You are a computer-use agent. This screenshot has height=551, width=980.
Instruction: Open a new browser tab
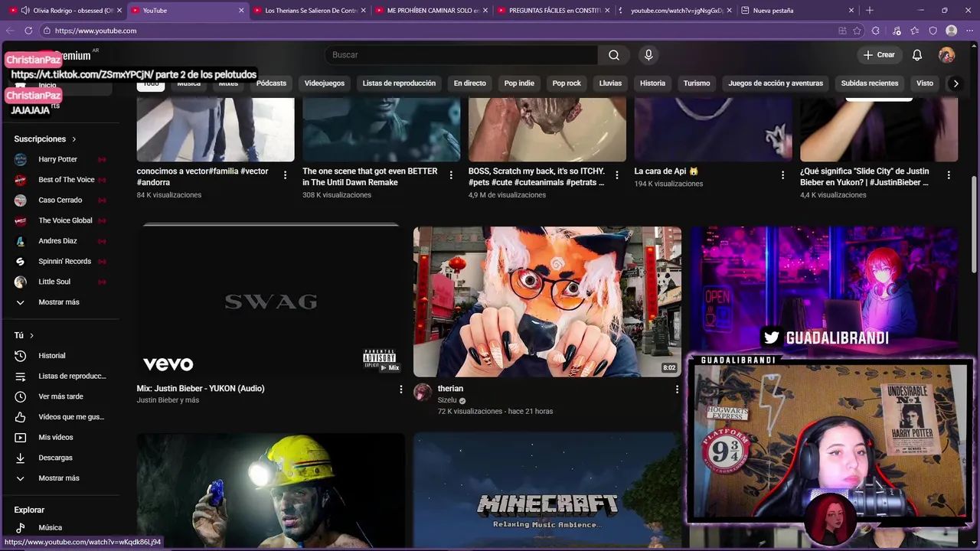point(869,11)
